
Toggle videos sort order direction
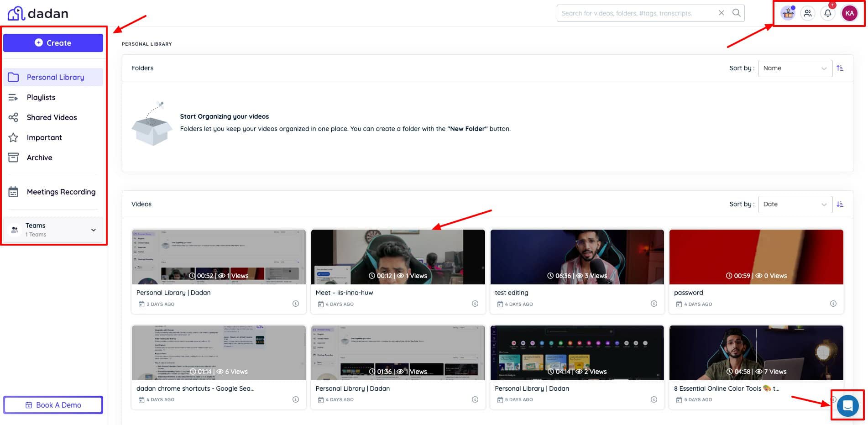(x=840, y=204)
